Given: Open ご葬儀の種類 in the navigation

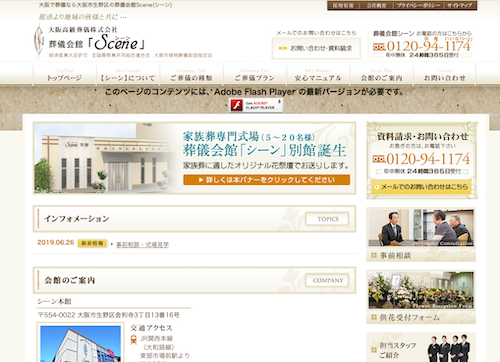Looking at the screenshot, I should pyautogui.click(x=191, y=75).
